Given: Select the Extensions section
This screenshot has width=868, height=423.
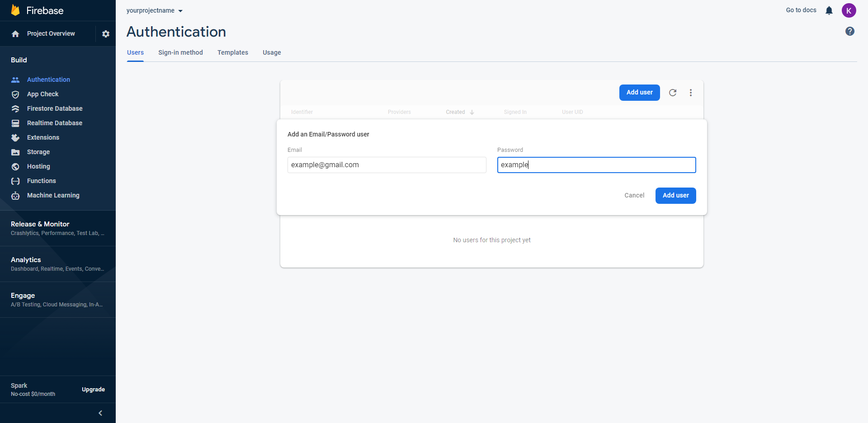Looking at the screenshot, I should (43, 137).
